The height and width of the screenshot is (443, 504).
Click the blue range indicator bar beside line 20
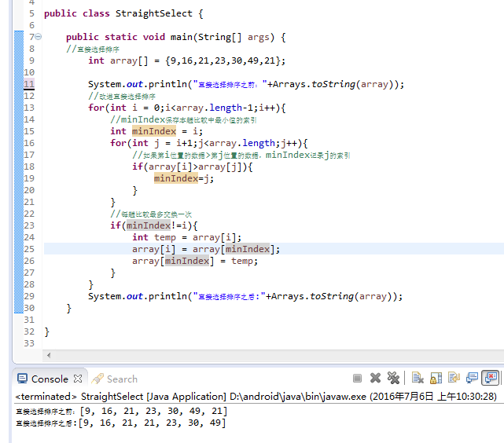(x=19, y=190)
